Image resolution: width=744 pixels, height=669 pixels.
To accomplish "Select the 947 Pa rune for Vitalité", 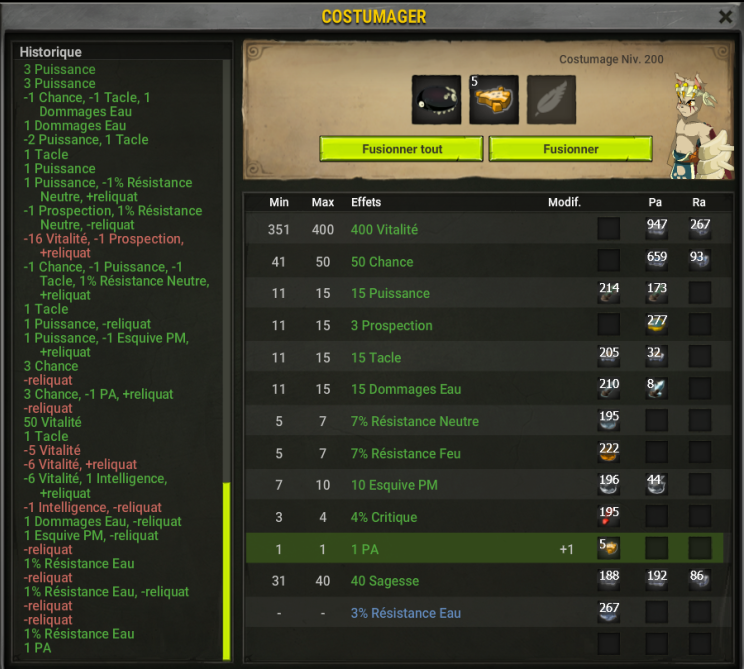I will pos(657,228).
